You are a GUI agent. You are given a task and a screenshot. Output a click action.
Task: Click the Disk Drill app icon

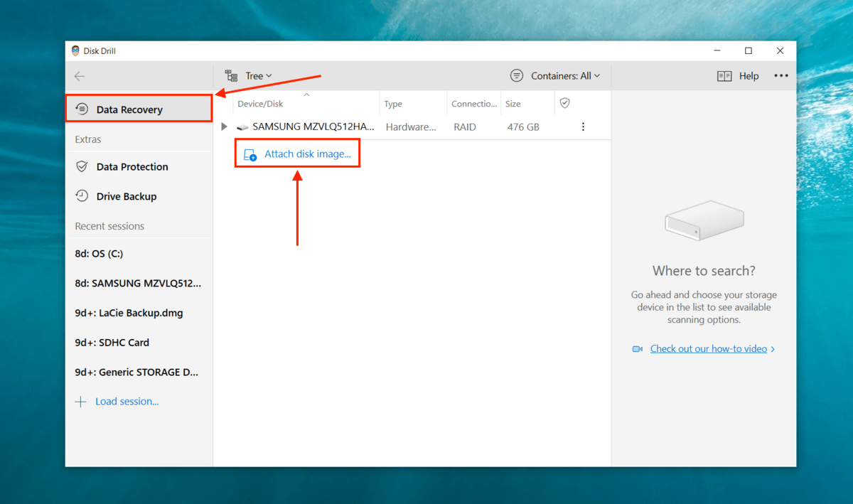(76, 51)
